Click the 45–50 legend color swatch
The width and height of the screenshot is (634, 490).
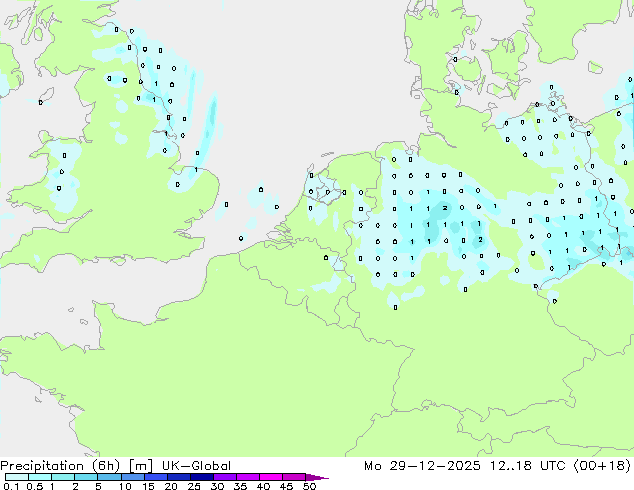click(294, 477)
